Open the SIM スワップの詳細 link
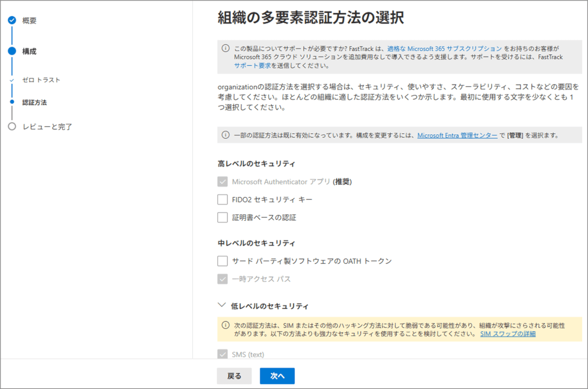 click(508, 334)
